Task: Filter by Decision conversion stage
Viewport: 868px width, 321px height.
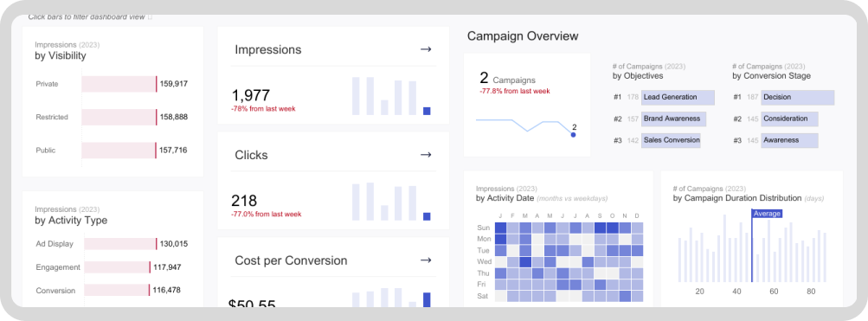Action: pyautogui.click(x=798, y=98)
